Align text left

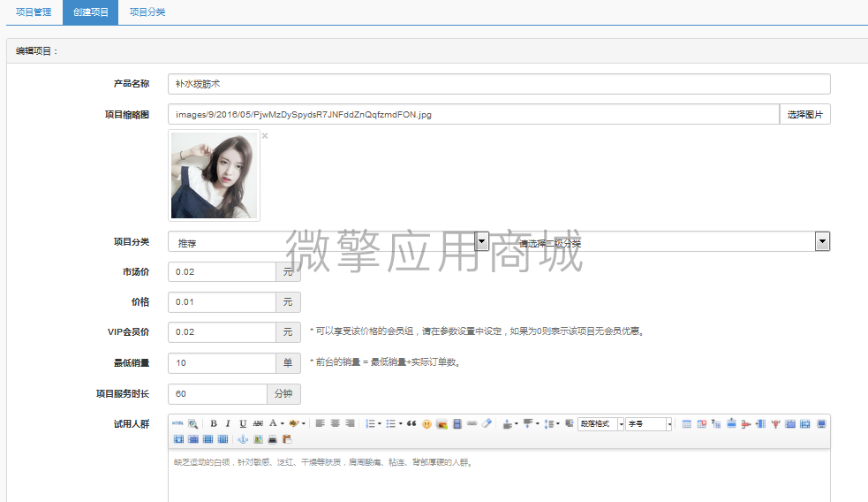(320, 423)
